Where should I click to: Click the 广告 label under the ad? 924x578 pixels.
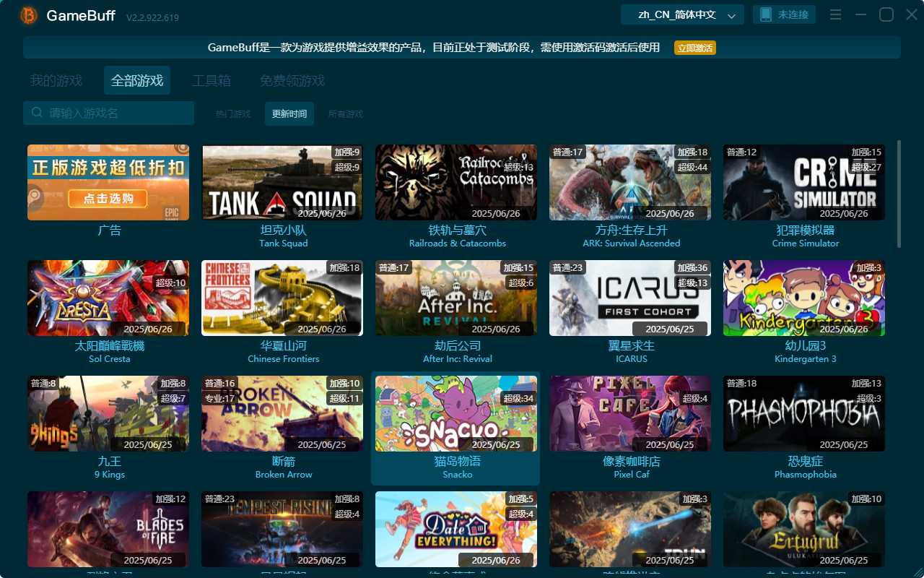(x=110, y=230)
